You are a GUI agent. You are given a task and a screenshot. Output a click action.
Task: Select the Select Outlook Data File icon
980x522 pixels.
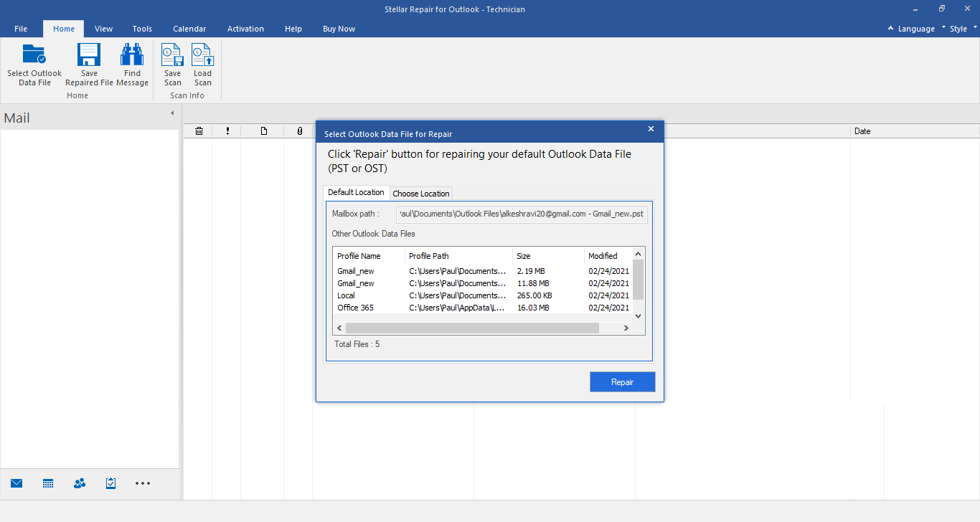coord(34,63)
